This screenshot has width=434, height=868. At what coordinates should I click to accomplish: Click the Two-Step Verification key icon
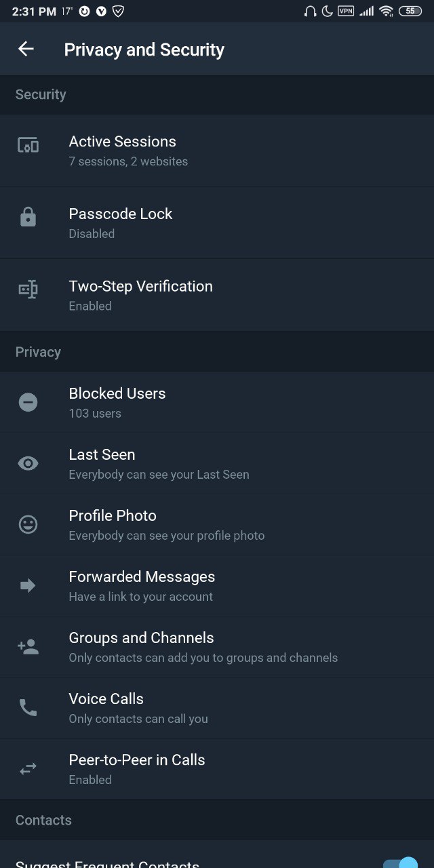pyautogui.click(x=28, y=290)
